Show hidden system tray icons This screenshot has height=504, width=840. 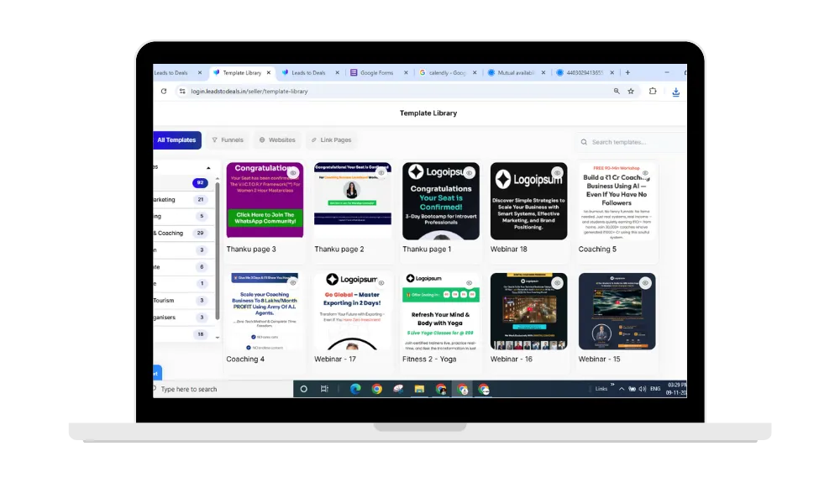622,388
